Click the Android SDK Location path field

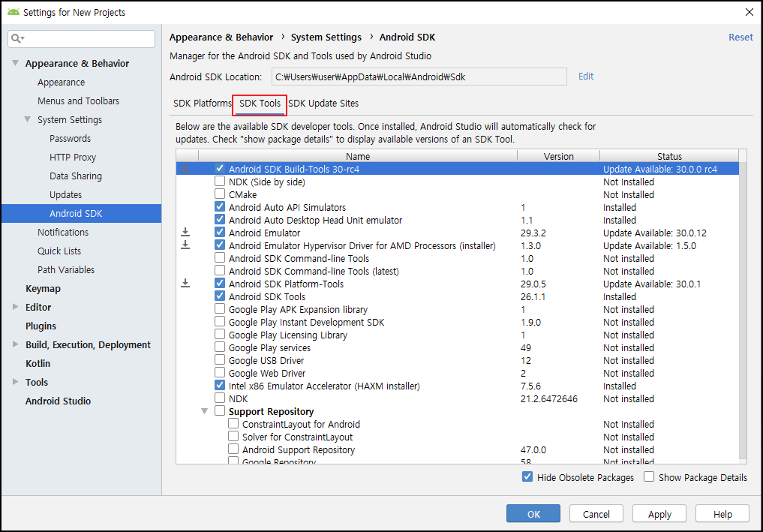[419, 77]
